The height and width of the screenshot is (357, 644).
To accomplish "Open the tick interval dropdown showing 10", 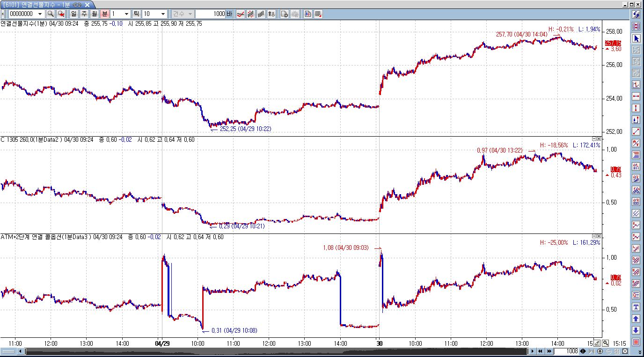I will point(163,14).
